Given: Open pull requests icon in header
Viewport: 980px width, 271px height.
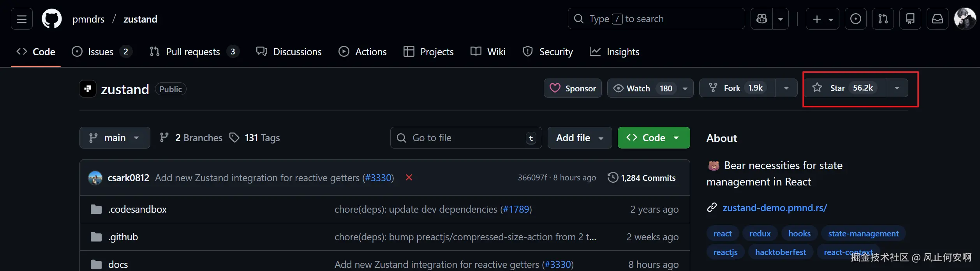Looking at the screenshot, I should (x=883, y=19).
